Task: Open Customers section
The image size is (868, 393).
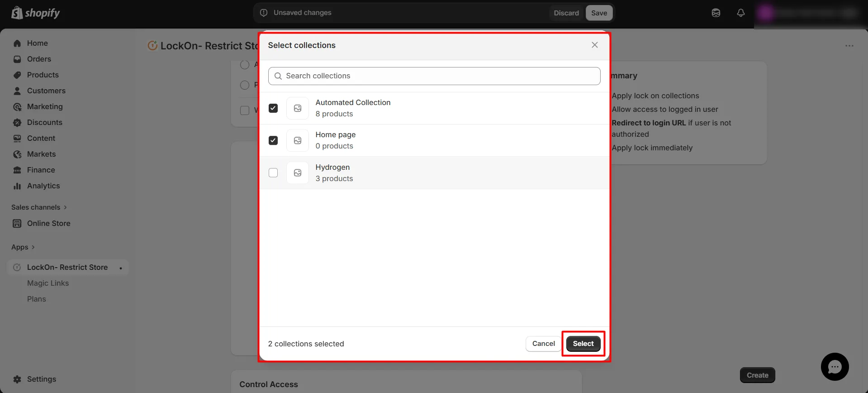Action: click(46, 91)
